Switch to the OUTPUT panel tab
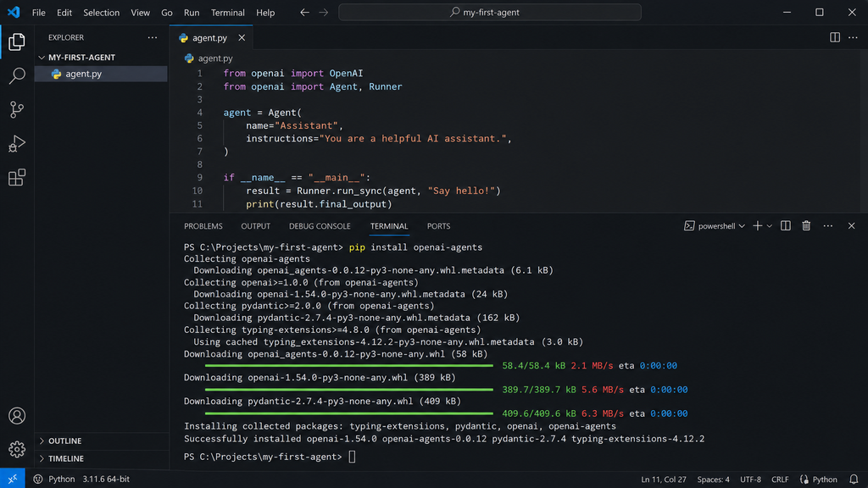The height and width of the screenshot is (488, 868). pyautogui.click(x=256, y=226)
